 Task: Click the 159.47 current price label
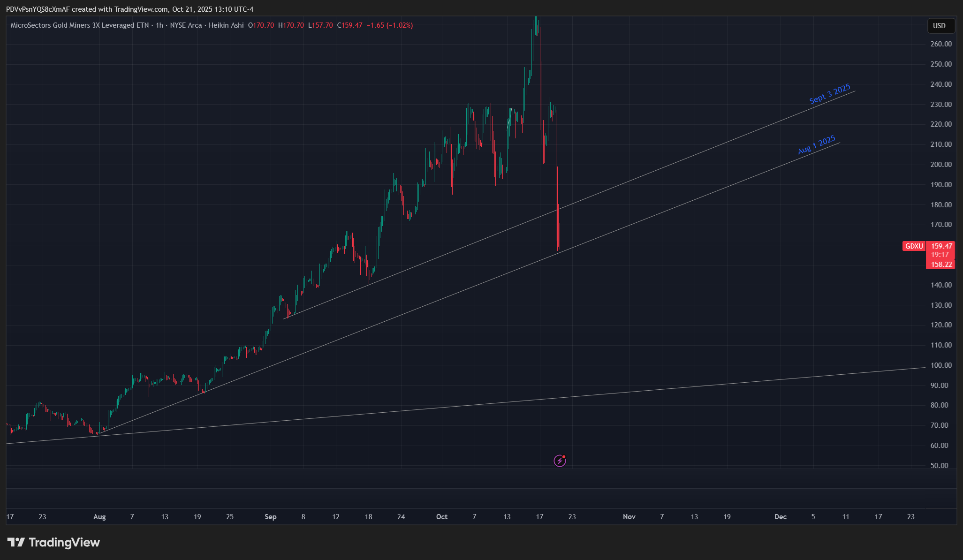point(941,246)
